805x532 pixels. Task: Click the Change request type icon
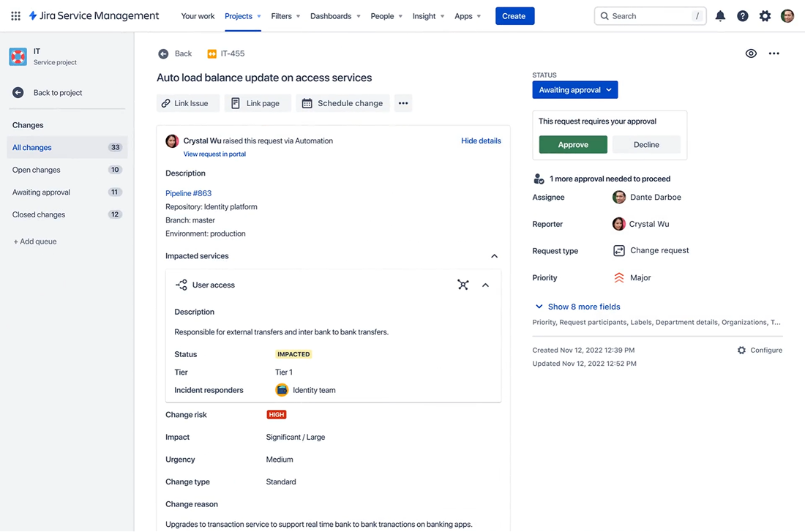(619, 250)
